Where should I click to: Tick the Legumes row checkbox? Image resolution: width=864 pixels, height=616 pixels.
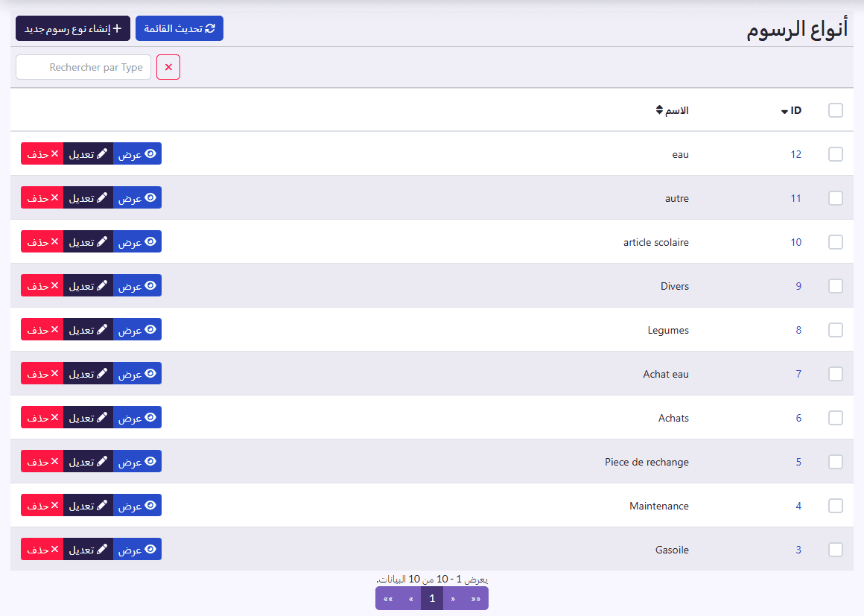[836, 330]
